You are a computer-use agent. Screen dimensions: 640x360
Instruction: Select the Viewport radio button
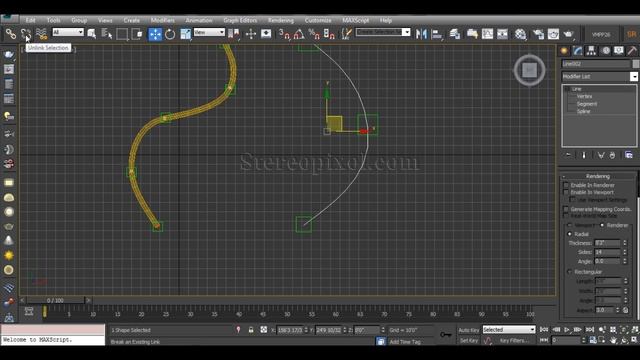569,225
